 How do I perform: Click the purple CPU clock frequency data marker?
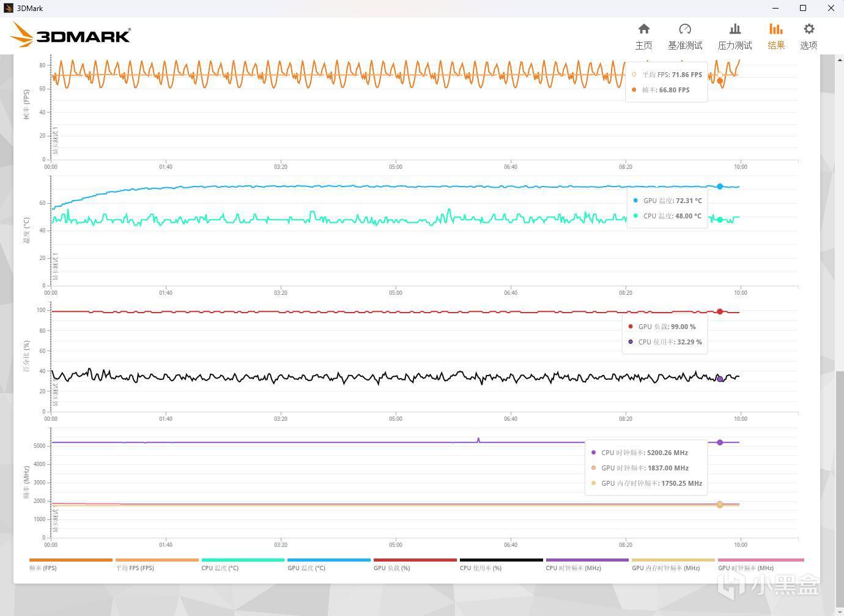tap(720, 442)
